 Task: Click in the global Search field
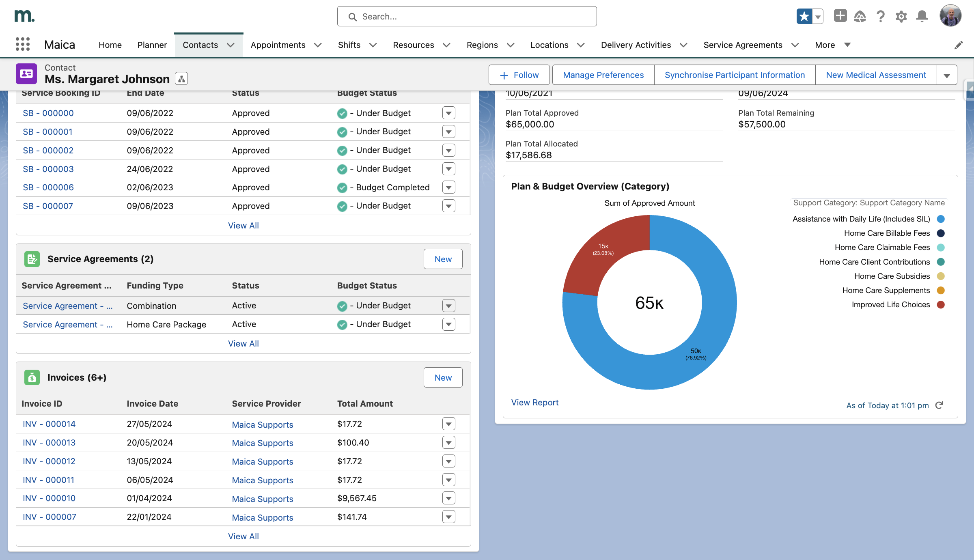pyautogui.click(x=467, y=17)
